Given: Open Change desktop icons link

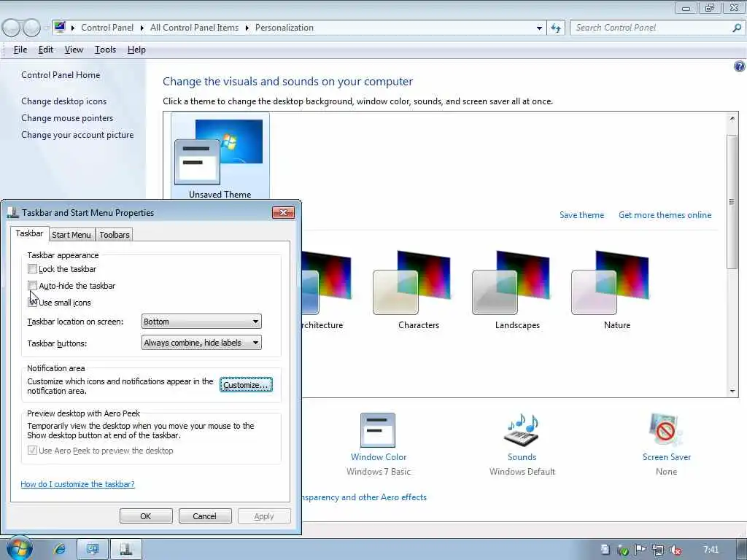Looking at the screenshot, I should (x=64, y=101).
